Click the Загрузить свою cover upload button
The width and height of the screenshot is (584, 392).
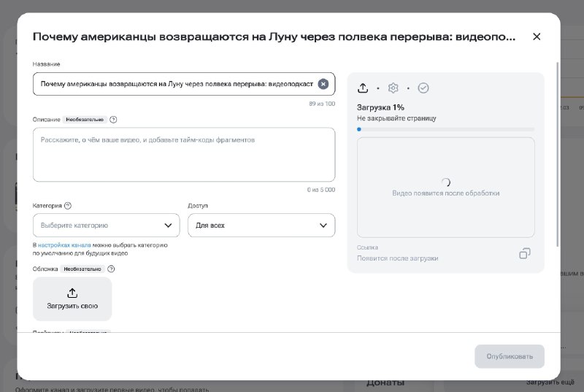coord(72,299)
